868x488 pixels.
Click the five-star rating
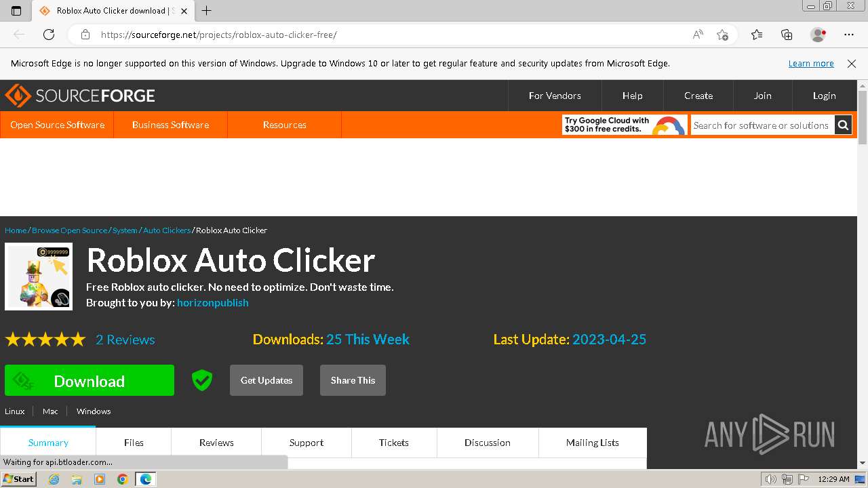[x=45, y=340]
